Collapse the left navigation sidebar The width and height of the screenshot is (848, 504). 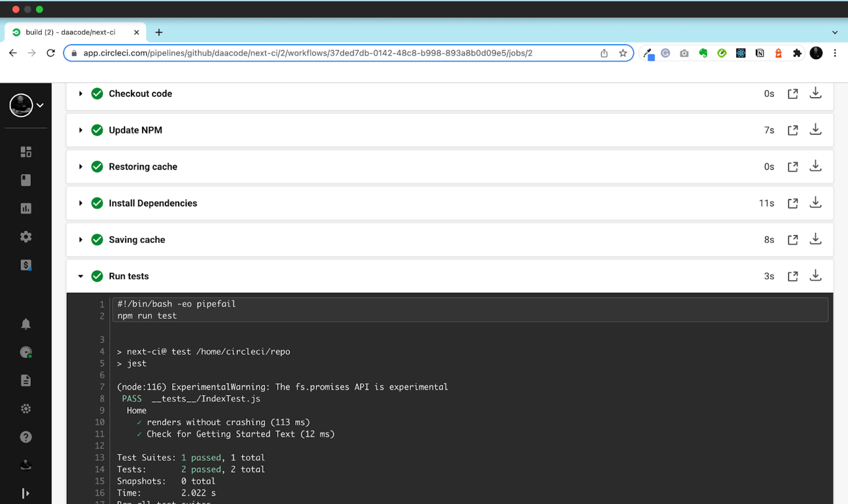pyautogui.click(x=26, y=493)
